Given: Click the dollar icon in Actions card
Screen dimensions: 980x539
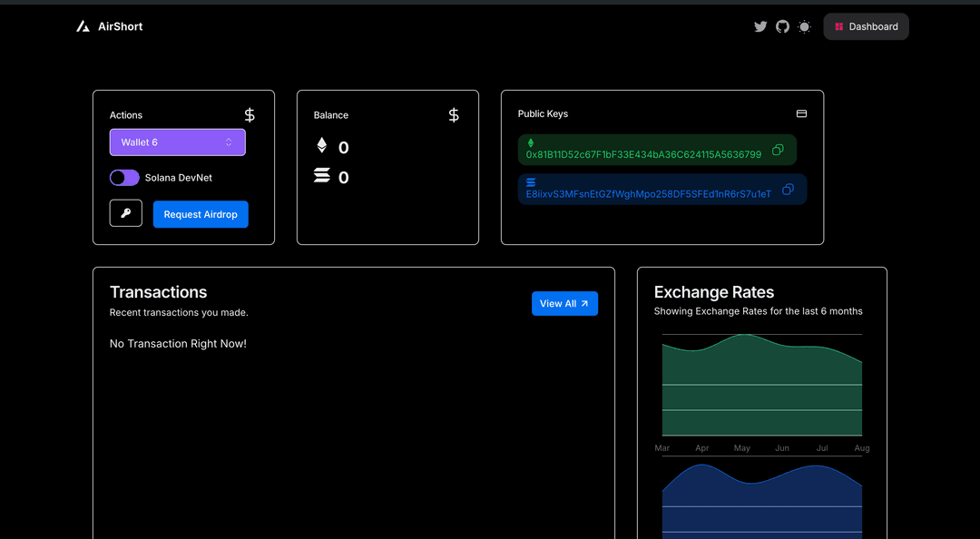Looking at the screenshot, I should 250,115.
